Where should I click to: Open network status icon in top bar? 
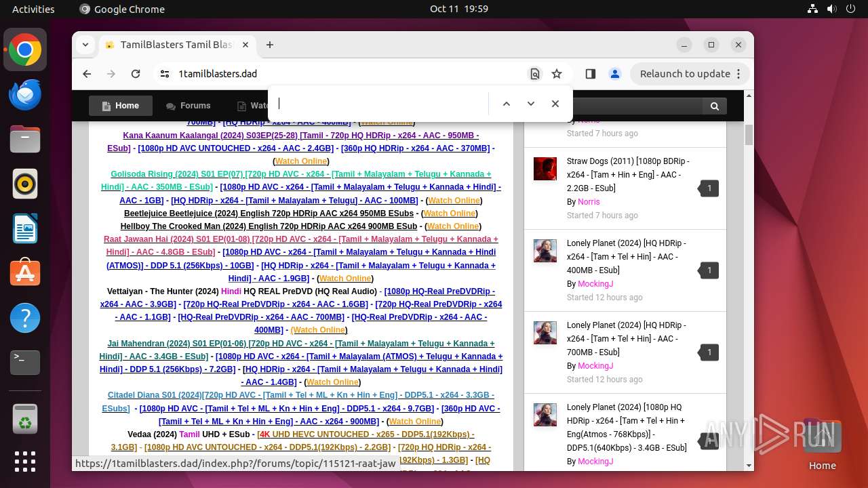tap(813, 9)
